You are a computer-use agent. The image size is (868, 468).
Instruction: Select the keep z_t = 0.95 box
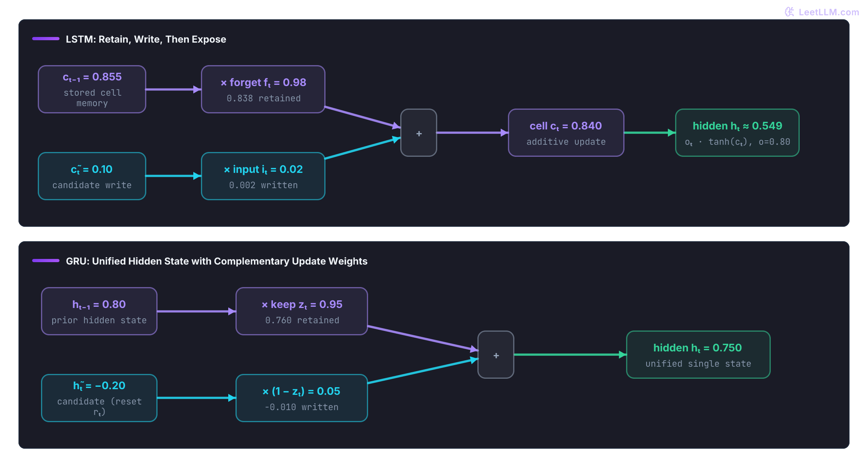[x=302, y=311]
